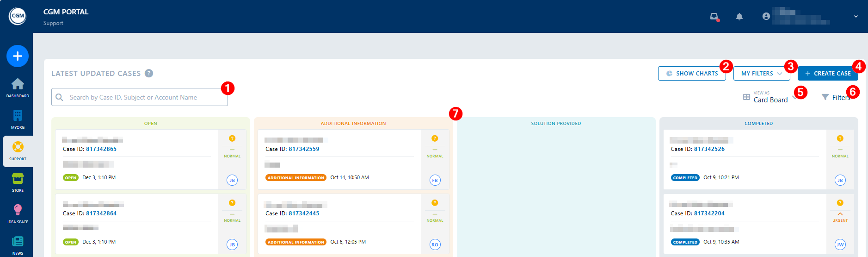The height and width of the screenshot is (257, 868).
Task: Open Idea Space in the sidebar
Action: coord(18,214)
